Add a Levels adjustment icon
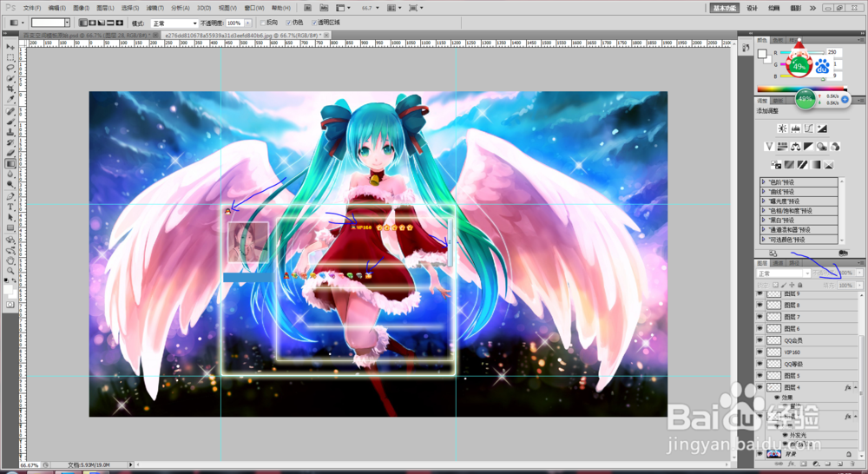 tap(795, 128)
